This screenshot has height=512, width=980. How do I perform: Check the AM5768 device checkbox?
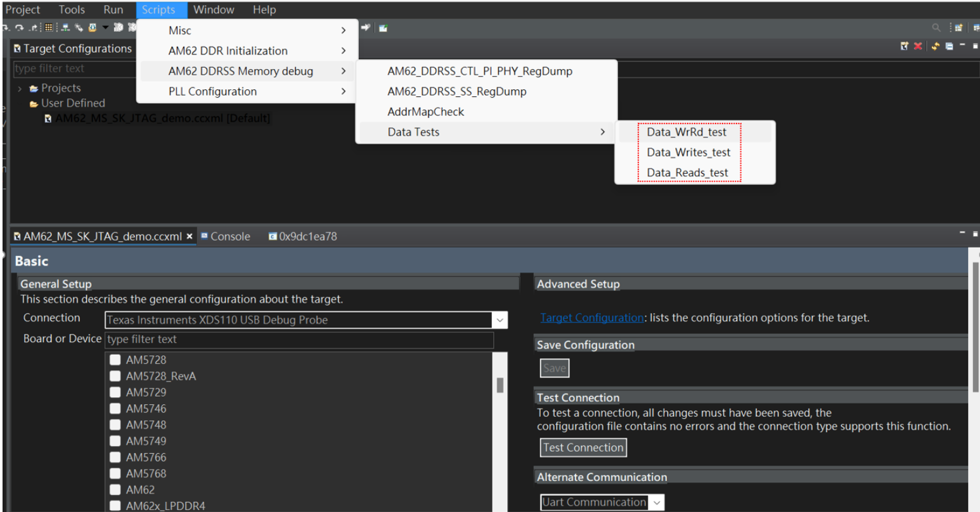click(x=115, y=473)
